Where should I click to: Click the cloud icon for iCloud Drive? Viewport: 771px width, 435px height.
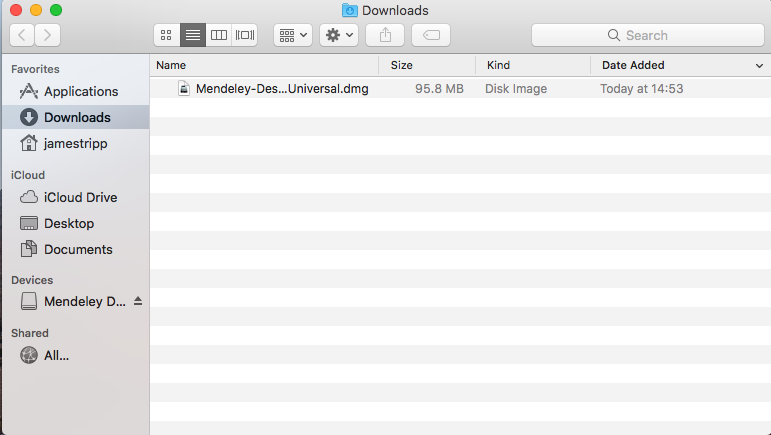(29, 197)
